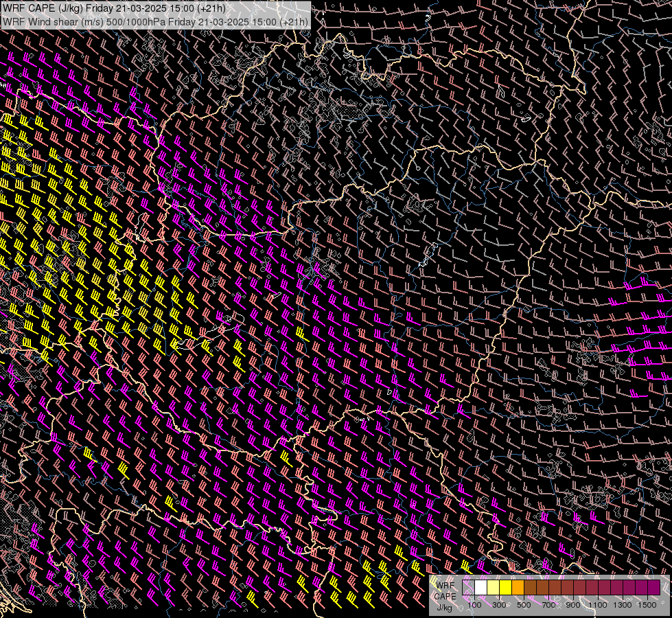Click the legend value 700
672x618 pixels.
[548, 605]
